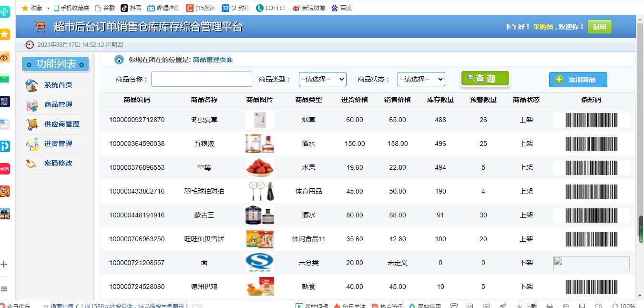
Task: Open the 哔哩哔哩 bookmark
Action: (x=163, y=8)
